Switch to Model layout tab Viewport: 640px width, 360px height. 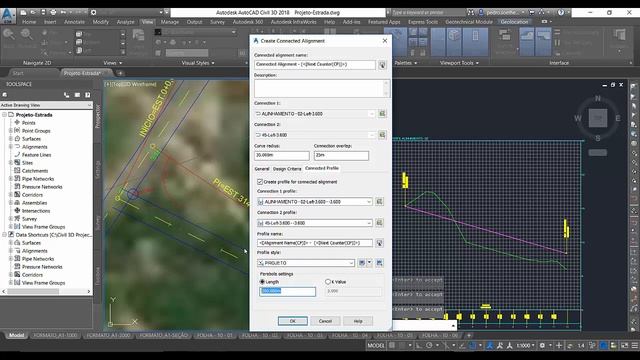pyautogui.click(x=16, y=335)
